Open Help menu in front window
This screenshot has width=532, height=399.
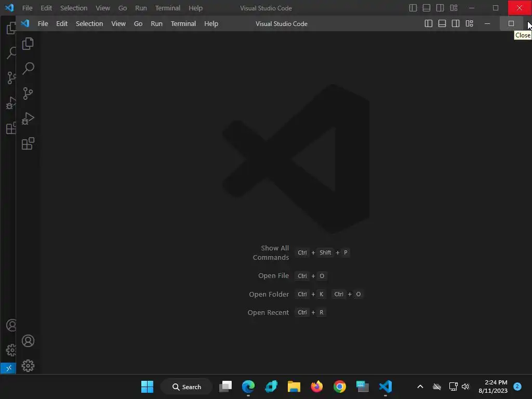point(211,24)
